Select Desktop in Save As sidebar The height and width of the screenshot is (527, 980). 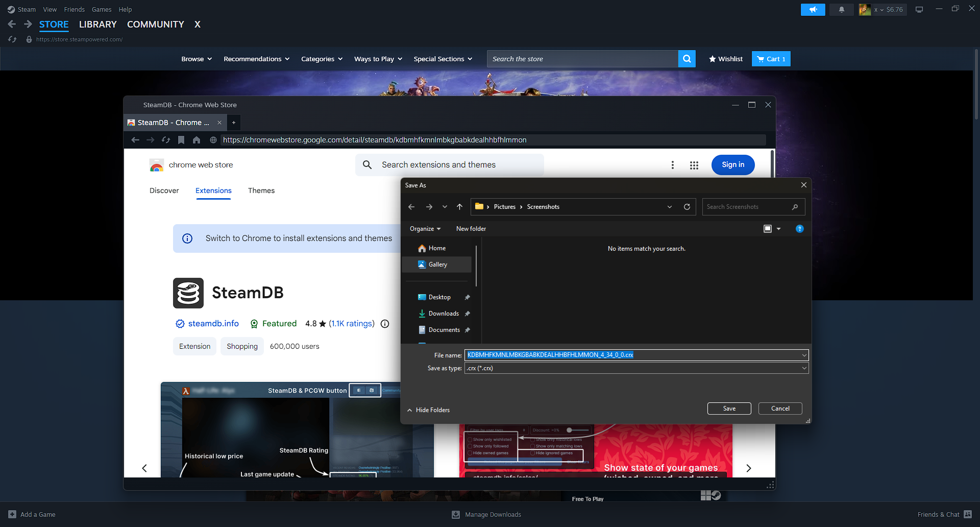point(439,297)
